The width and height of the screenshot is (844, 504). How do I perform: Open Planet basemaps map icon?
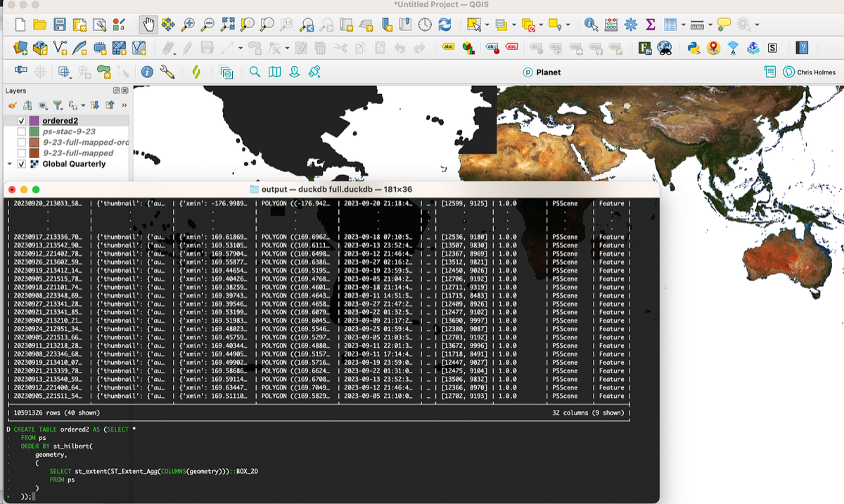click(x=274, y=72)
